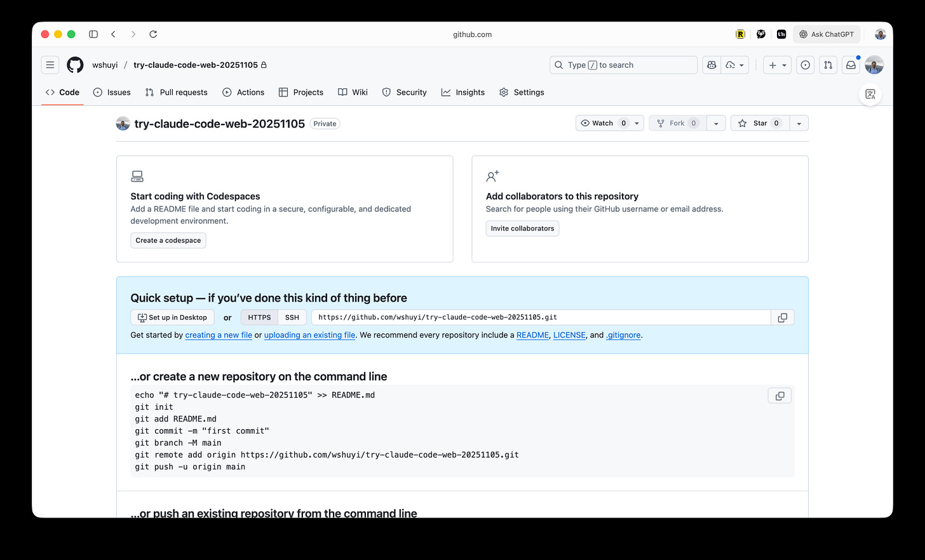Open the Security tab

click(404, 92)
